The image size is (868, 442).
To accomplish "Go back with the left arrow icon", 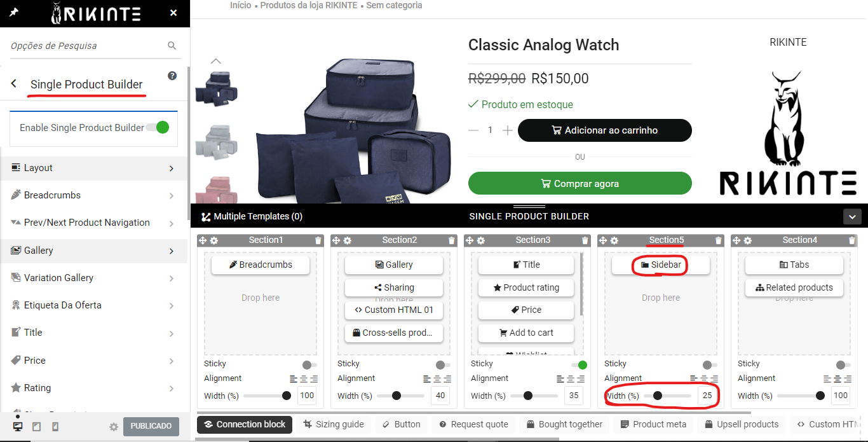I will coord(14,84).
